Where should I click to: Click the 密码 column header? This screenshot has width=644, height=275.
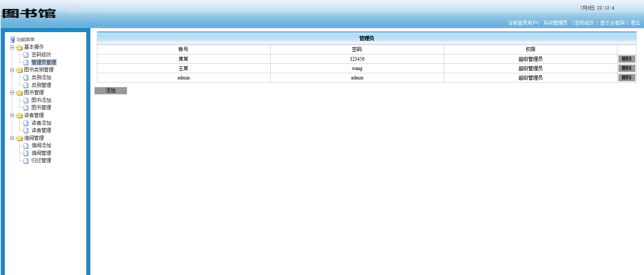pyautogui.click(x=357, y=50)
